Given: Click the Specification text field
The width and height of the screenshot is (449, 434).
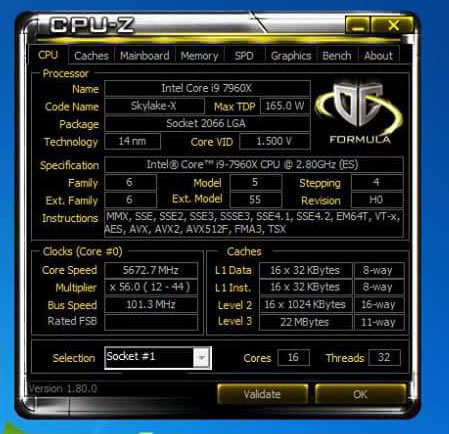Looking at the screenshot, I should point(254,165).
